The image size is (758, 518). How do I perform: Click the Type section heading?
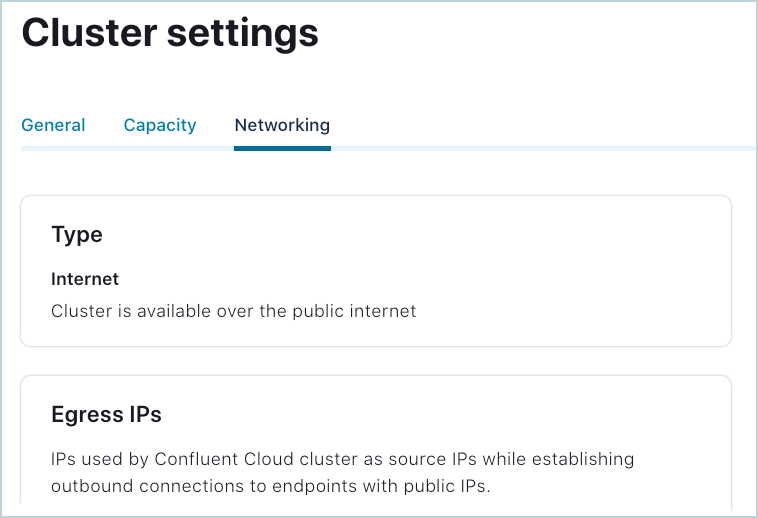[77, 235]
